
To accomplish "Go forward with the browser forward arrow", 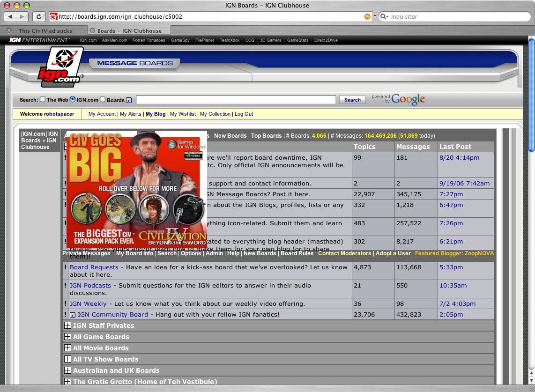I will [22, 16].
